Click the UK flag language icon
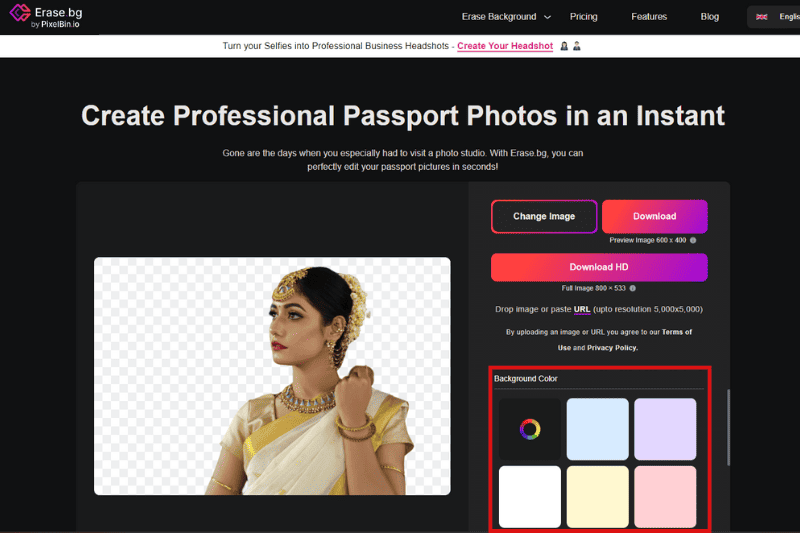 [x=762, y=17]
